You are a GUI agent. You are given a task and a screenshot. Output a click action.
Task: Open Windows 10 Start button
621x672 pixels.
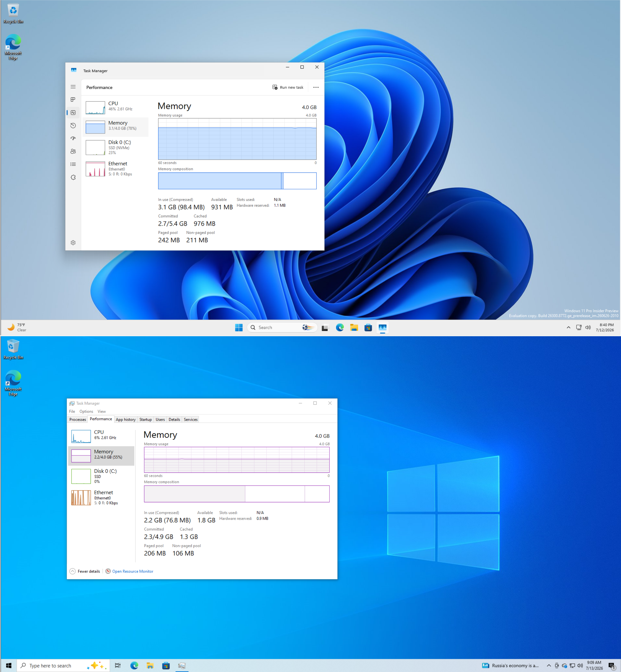8,665
